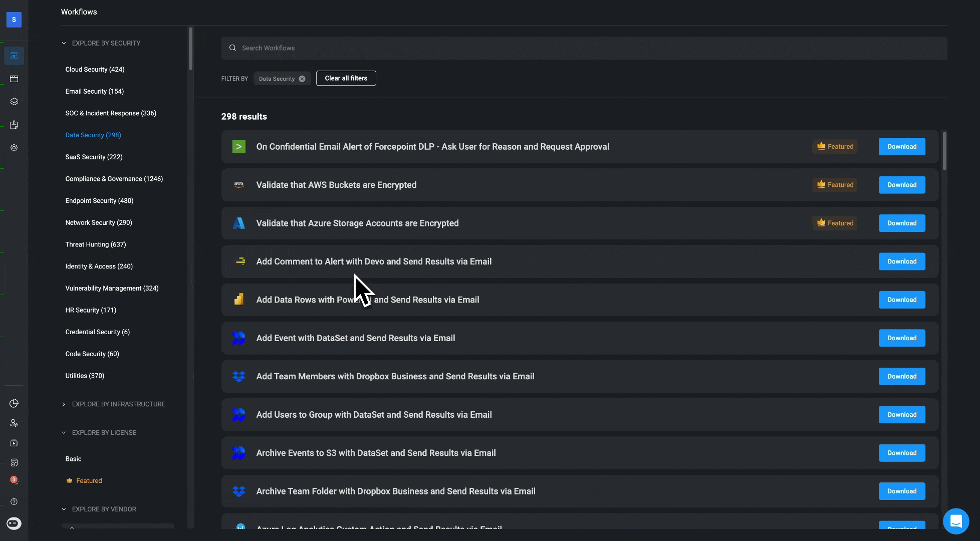Select Threat Hunting (637) category
Viewport: 980px width, 541px height.
tap(96, 244)
